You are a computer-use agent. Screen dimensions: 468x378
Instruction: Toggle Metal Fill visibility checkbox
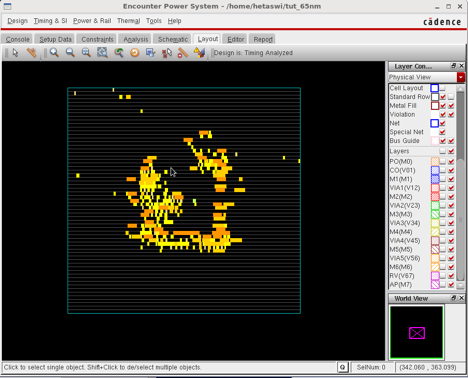(x=443, y=106)
